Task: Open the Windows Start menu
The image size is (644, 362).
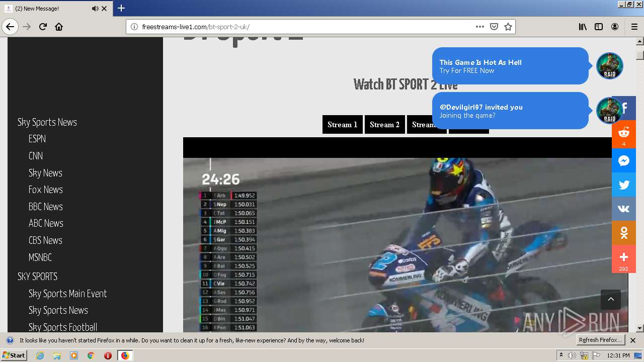Action: pyautogui.click(x=14, y=355)
